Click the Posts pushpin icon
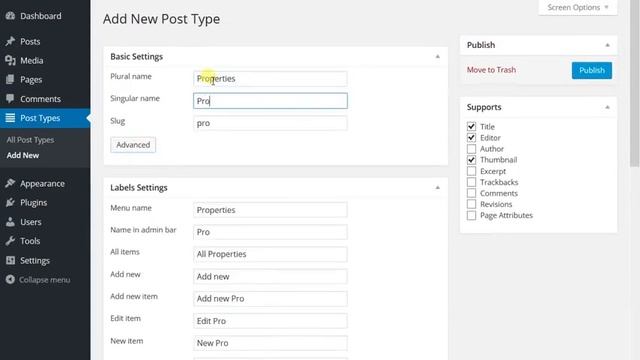The width and height of the screenshot is (640, 360). [x=10, y=41]
